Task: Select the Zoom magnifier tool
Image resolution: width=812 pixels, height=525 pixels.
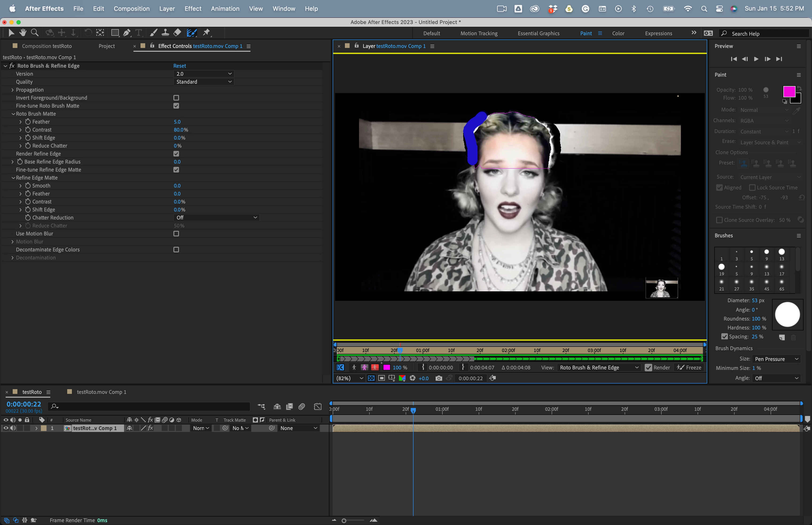Action: tap(34, 33)
